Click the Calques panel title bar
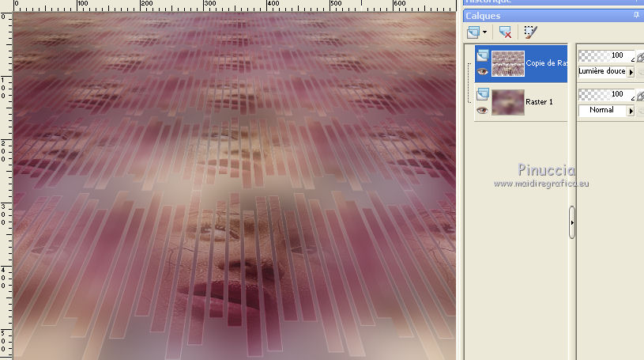Image resolution: width=644 pixels, height=360 pixels. tap(553, 16)
